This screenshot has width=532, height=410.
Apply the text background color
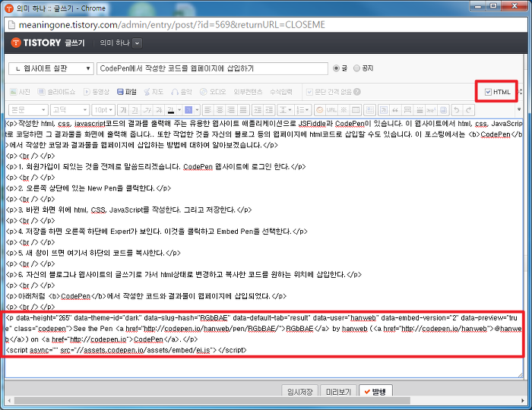188,110
